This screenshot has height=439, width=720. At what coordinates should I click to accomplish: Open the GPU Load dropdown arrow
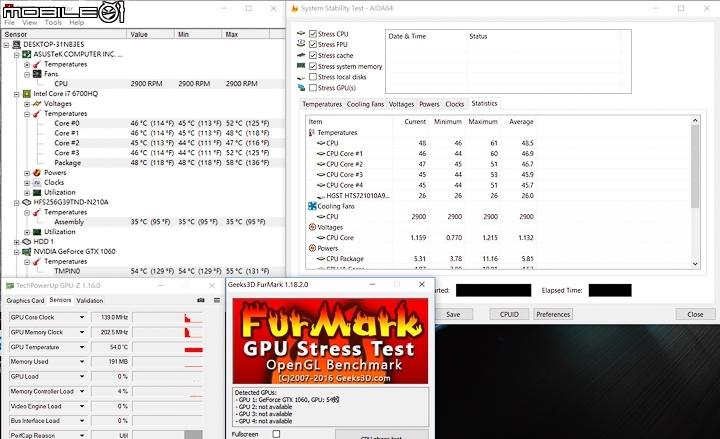[82, 377]
